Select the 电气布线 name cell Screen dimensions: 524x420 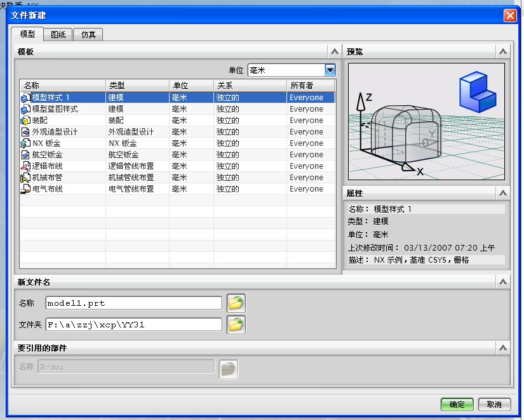(x=47, y=189)
